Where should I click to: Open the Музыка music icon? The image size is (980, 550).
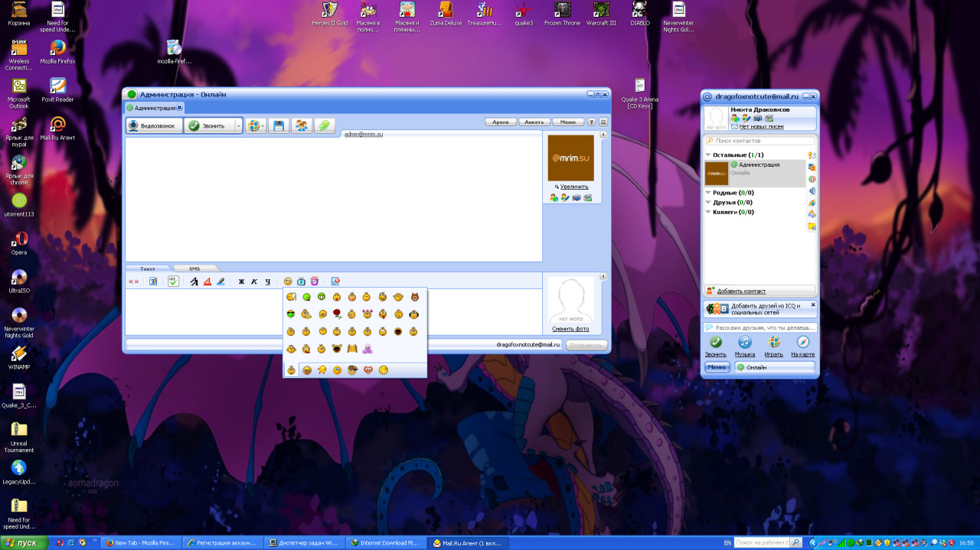tap(744, 343)
